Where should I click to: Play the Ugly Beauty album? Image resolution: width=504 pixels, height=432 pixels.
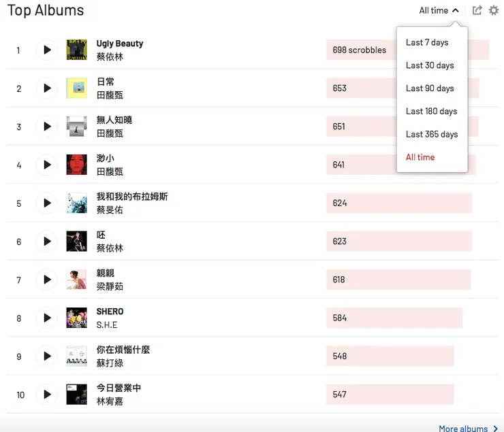(46, 50)
